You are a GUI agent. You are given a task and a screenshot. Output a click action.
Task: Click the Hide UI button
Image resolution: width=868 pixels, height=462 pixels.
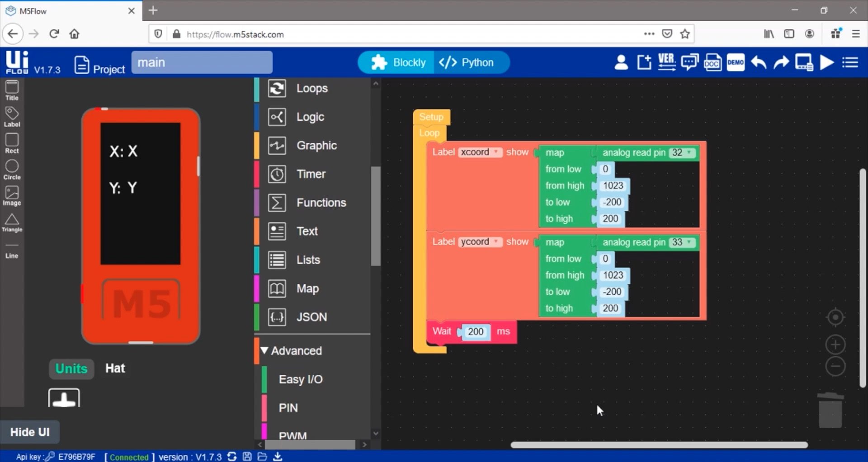(x=30, y=432)
